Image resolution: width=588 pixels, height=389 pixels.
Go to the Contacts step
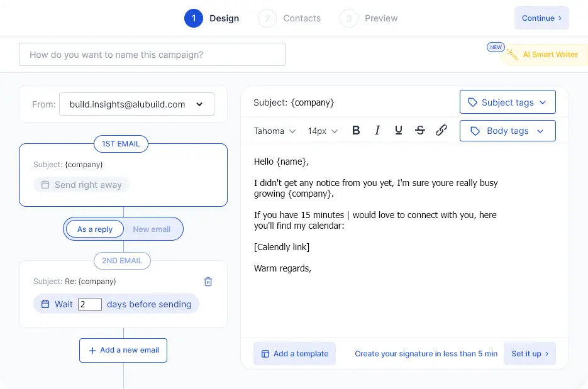(x=290, y=18)
